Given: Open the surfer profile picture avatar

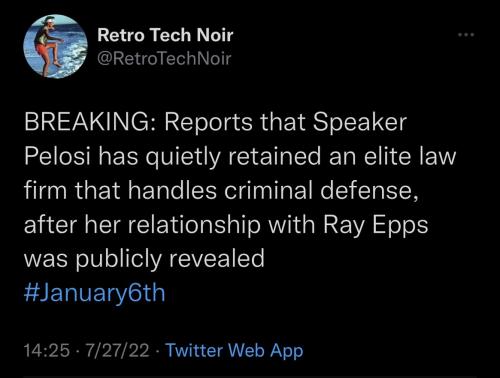Looking at the screenshot, I should [55, 46].
